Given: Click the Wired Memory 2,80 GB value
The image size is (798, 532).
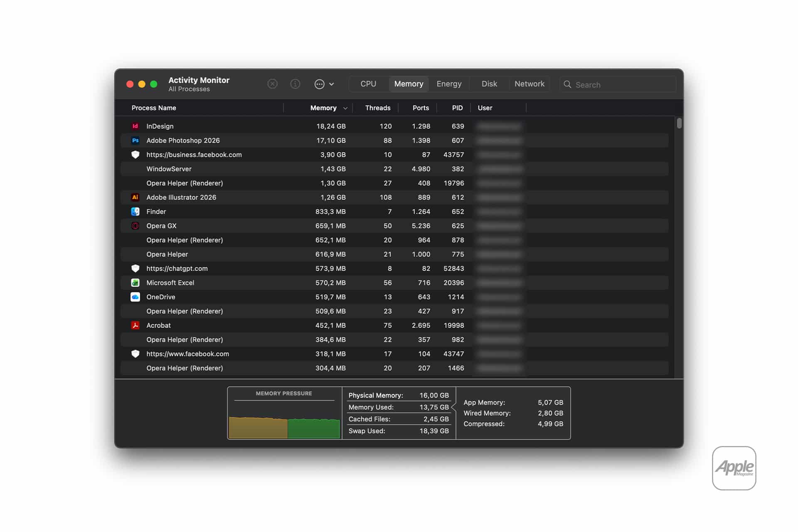Looking at the screenshot, I should (x=550, y=413).
